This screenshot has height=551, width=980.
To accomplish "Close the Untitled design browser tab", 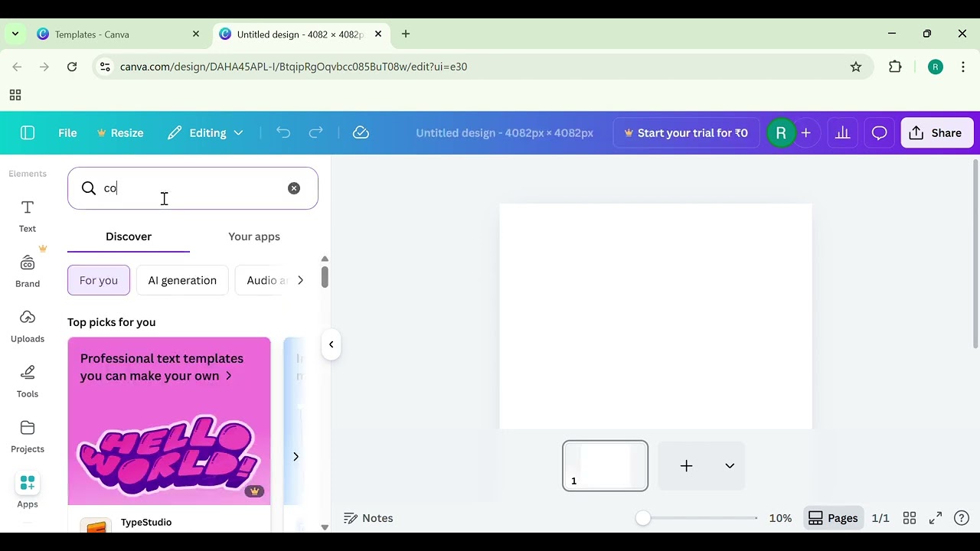I will [x=378, y=34].
